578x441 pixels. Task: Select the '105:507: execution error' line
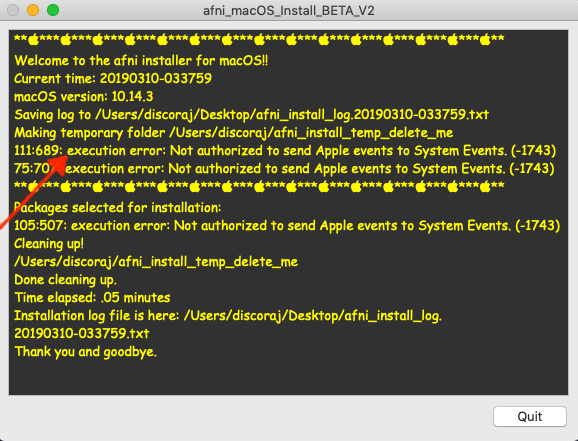click(287, 225)
